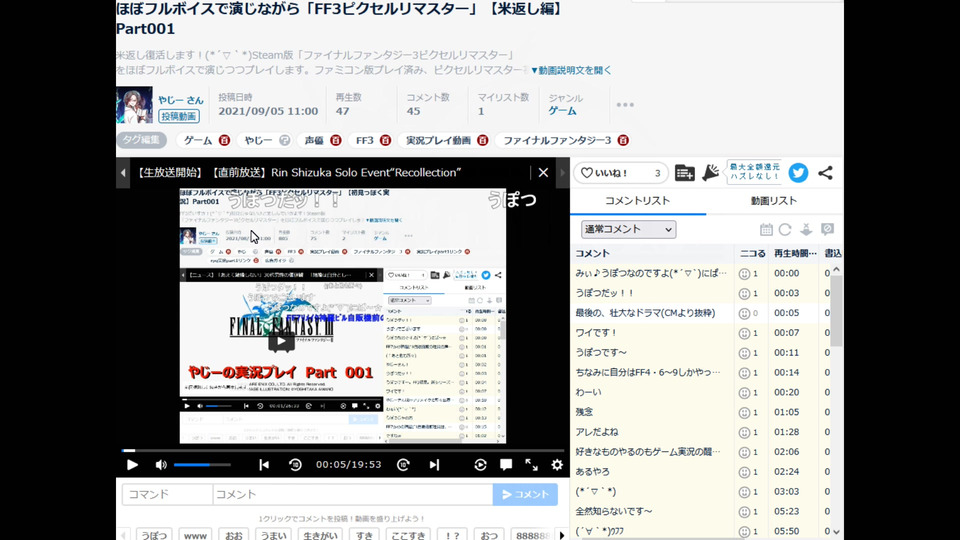Sort by ニコる column header

pyautogui.click(x=751, y=253)
